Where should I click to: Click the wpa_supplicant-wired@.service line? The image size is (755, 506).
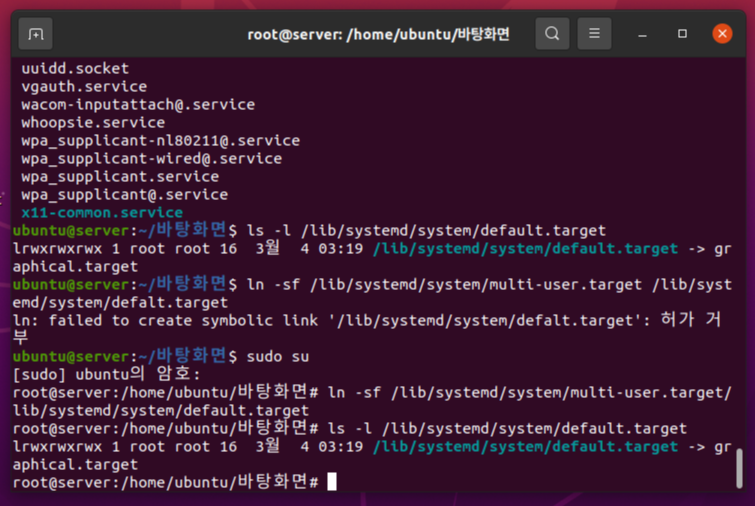tap(152, 159)
